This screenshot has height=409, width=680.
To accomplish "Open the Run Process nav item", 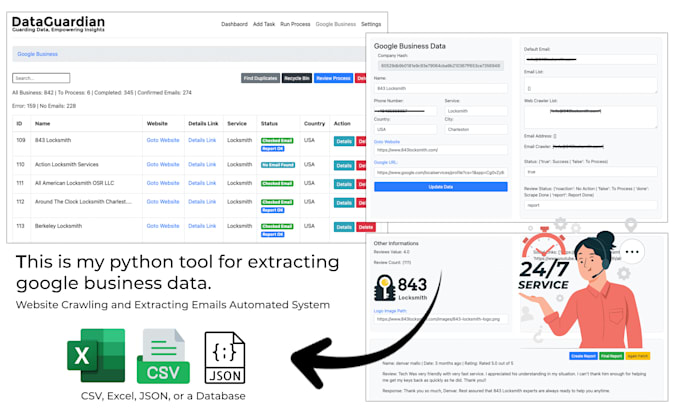I will [x=295, y=24].
